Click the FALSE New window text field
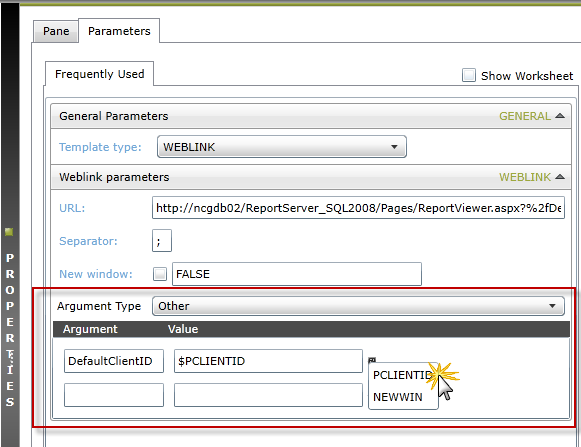 coord(297,274)
